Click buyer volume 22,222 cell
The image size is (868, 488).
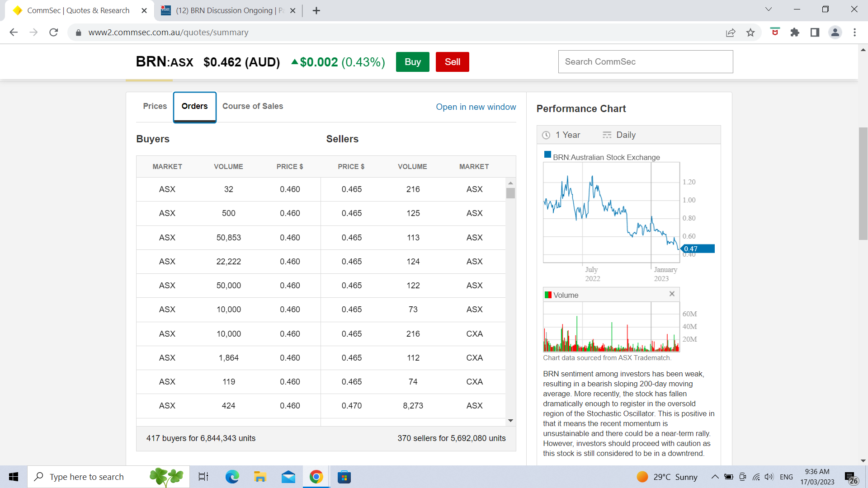(x=228, y=262)
